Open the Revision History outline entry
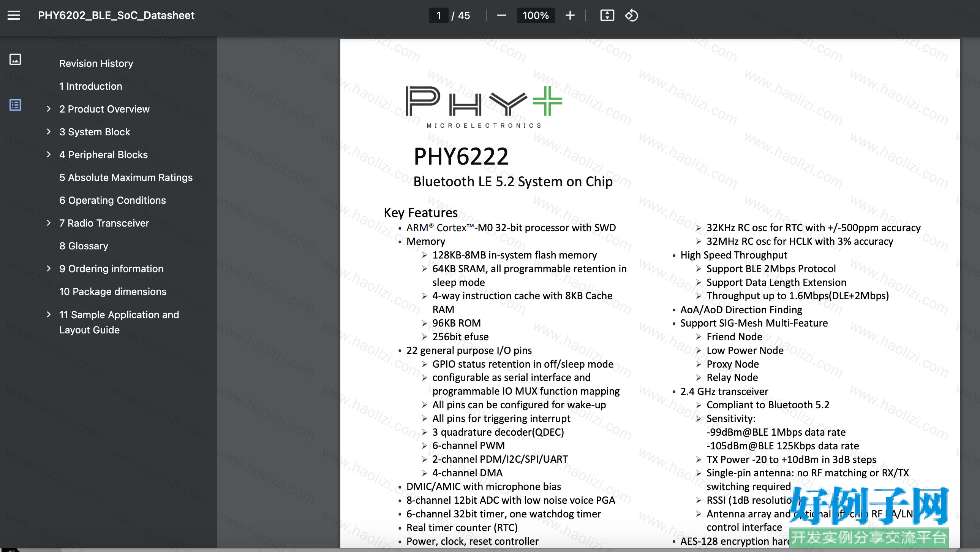This screenshot has height=552, width=980. [x=96, y=63]
